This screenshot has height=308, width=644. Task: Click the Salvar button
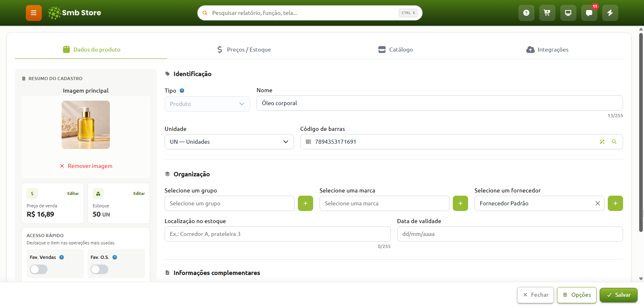(x=619, y=295)
